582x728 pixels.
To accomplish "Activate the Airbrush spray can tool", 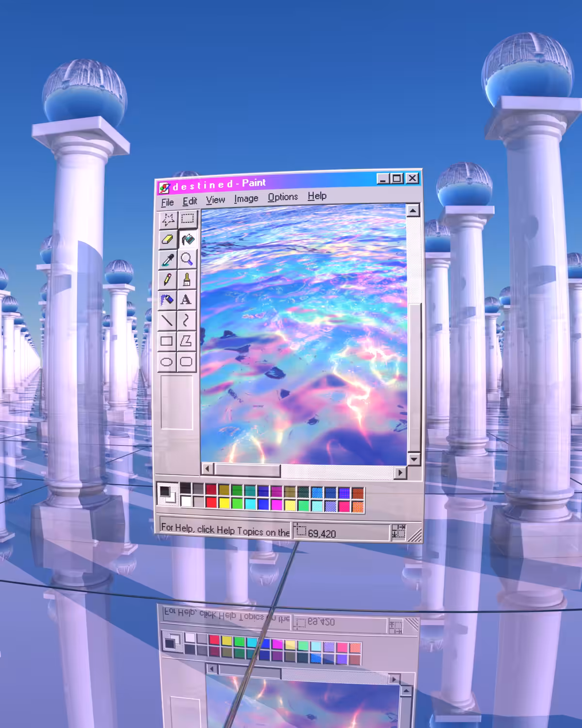I will point(168,300).
